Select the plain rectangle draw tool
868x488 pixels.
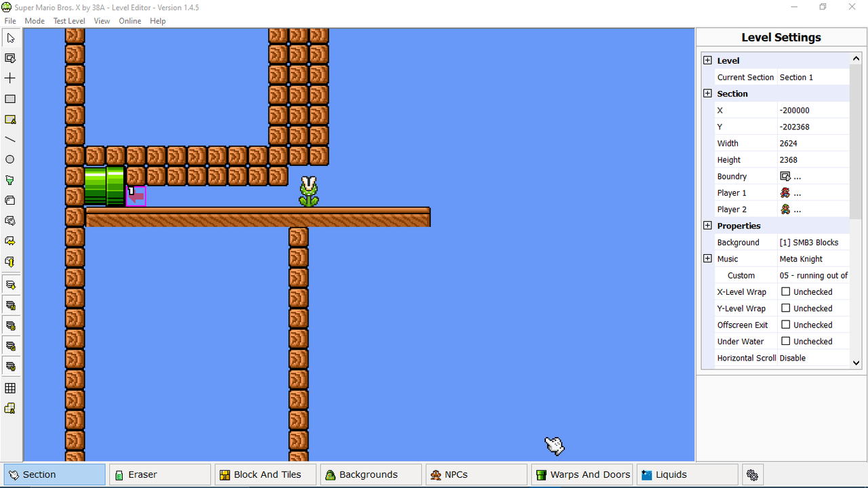[x=10, y=99]
